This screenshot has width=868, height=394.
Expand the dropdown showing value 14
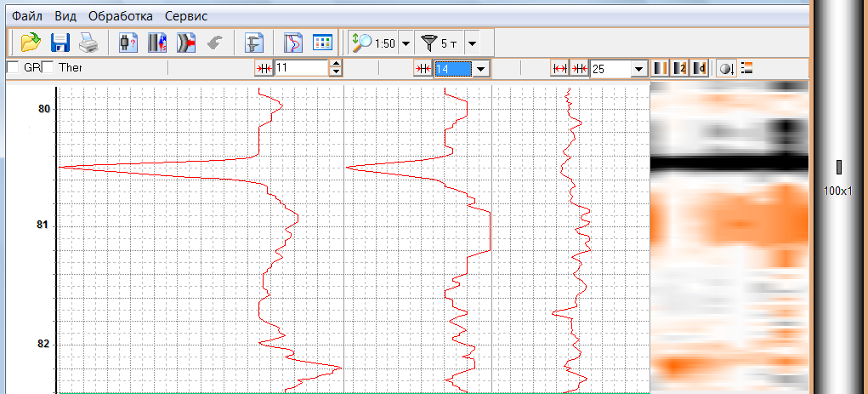(480, 69)
